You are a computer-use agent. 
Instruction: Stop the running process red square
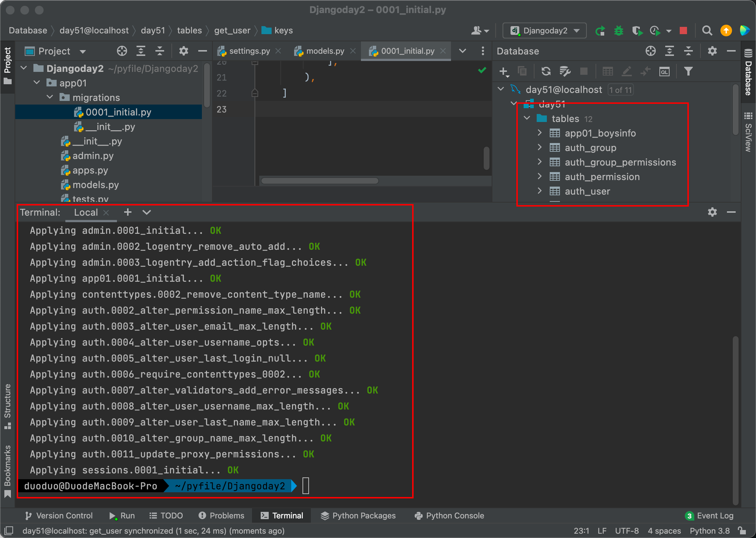click(x=683, y=31)
